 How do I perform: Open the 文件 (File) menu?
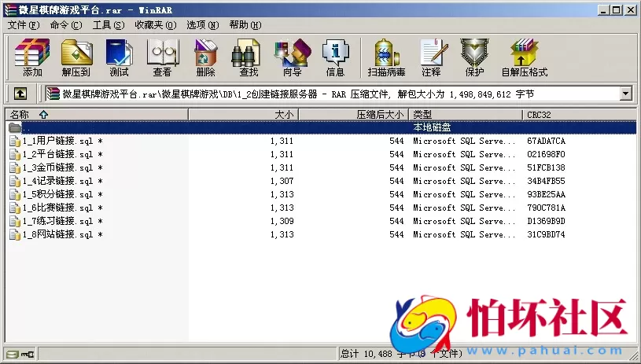[24, 24]
